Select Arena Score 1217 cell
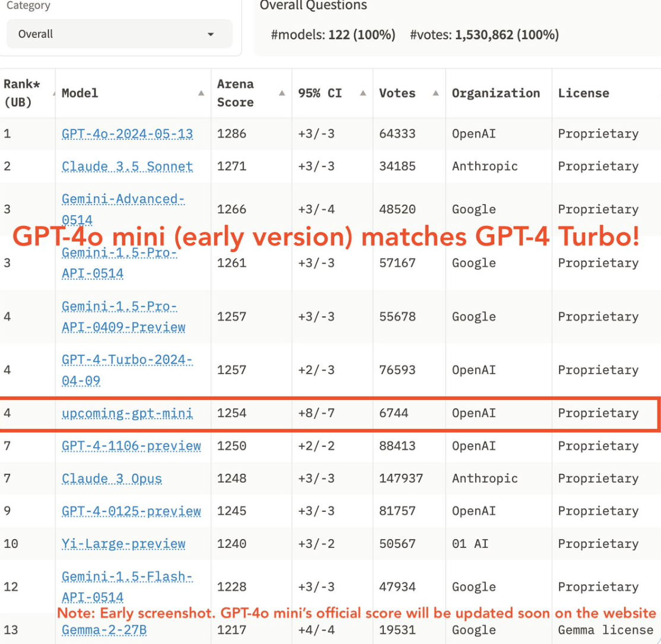Image resolution: width=661 pixels, height=644 pixels. (231, 630)
